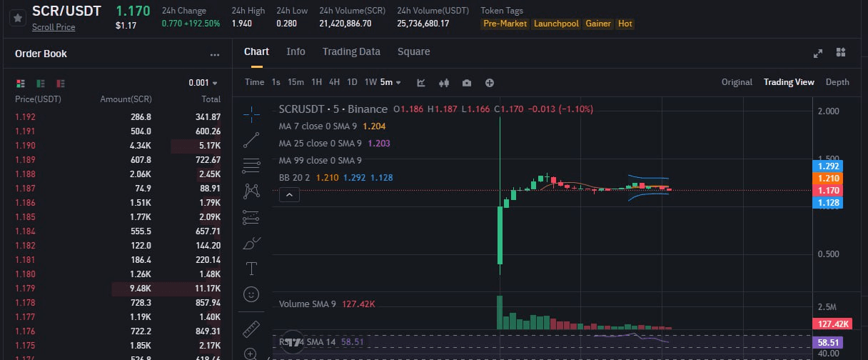Click the tallest green volume bar
The width and height of the screenshot is (868, 360).
click(500, 312)
